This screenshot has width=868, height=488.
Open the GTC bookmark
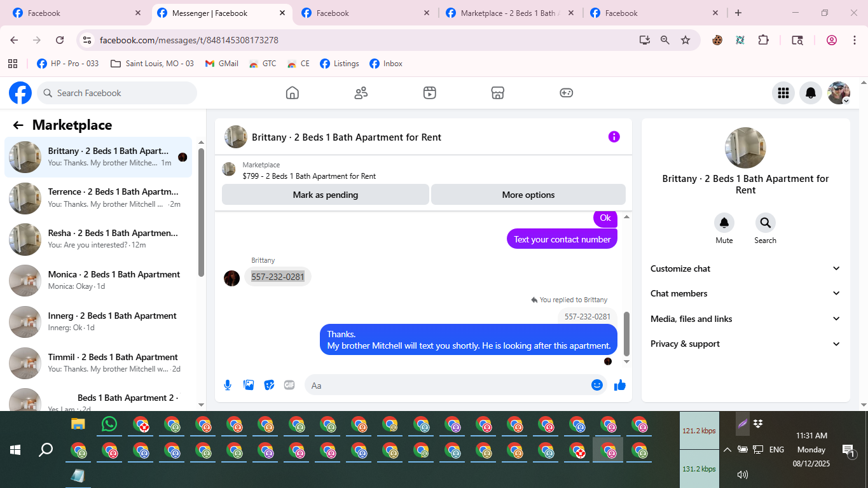[263, 64]
